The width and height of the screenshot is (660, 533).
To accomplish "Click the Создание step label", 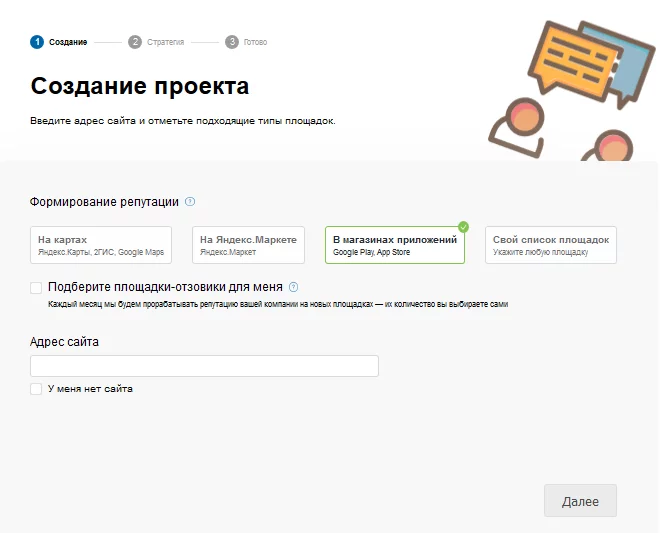I will pyautogui.click(x=68, y=42).
